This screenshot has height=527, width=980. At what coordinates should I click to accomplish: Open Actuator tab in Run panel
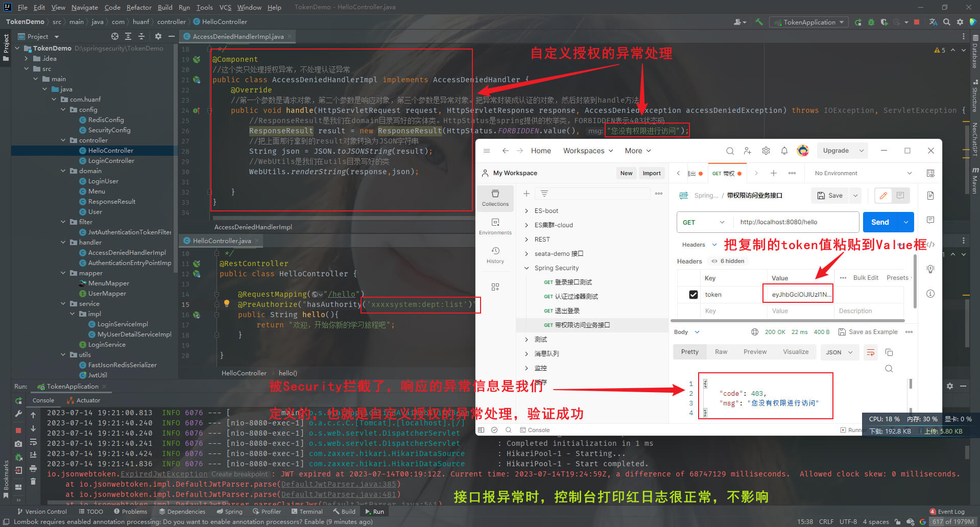click(83, 400)
